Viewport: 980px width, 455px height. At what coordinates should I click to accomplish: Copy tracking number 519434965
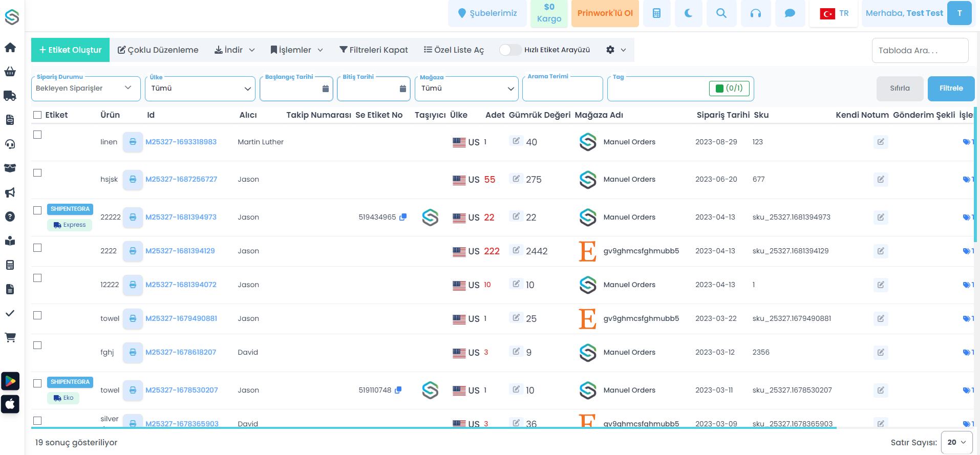tap(403, 217)
